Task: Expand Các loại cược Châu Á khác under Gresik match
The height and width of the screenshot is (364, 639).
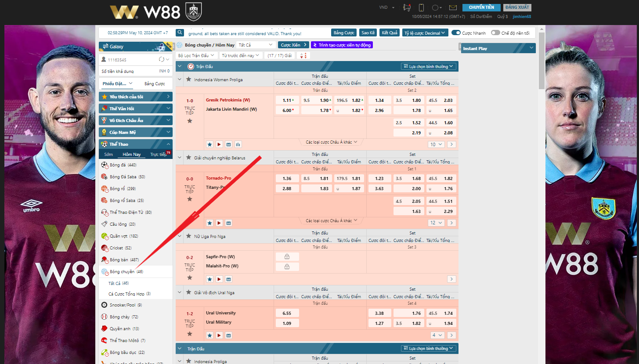Action: pyautogui.click(x=332, y=142)
